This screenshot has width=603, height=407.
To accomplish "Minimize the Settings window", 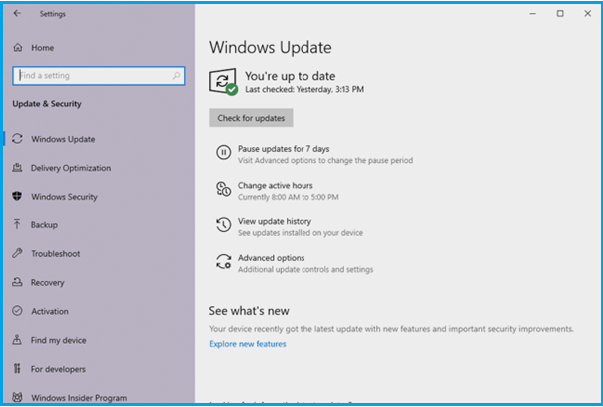I will click(x=533, y=14).
